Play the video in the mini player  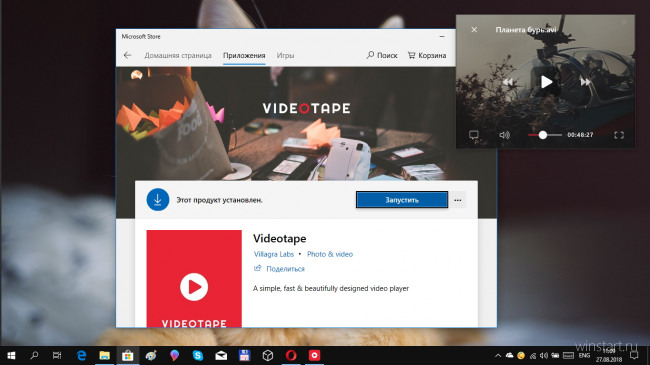pyautogui.click(x=546, y=82)
